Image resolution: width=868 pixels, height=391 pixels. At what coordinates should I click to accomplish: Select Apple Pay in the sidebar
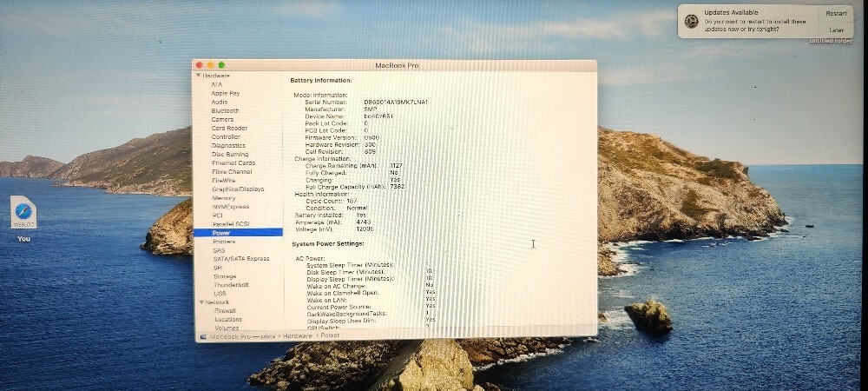pos(226,93)
